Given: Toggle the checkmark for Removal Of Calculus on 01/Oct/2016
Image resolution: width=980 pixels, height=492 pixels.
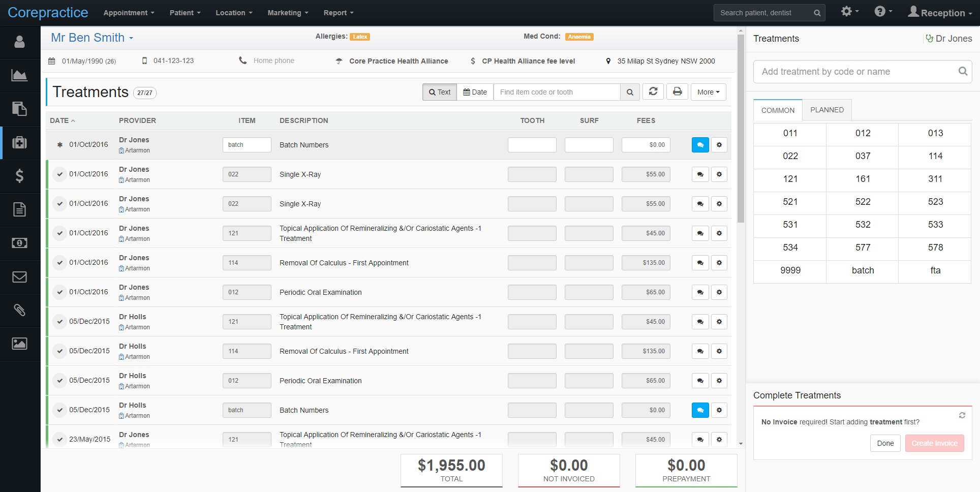Looking at the screenshot, I should coord(60,263).
